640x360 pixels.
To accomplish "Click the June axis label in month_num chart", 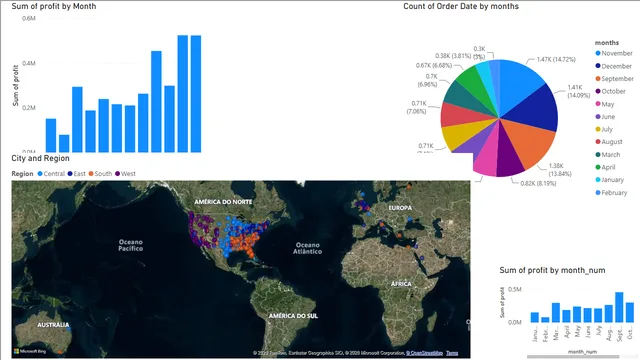I will 588,332.
